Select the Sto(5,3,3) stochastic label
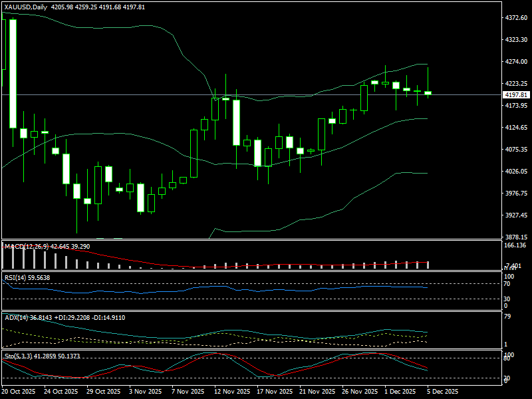The width and height of the screenshot is (532, 399). click(x=20, y=356)
